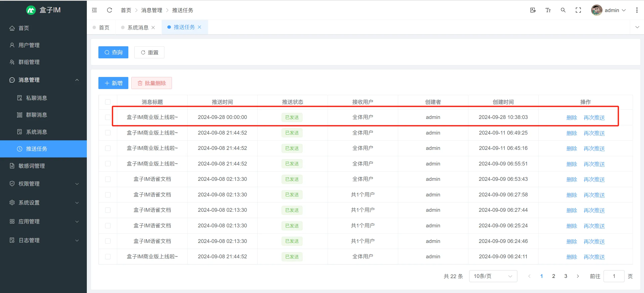Image resolution: width=644 pixels, height=293 pixels.
Task: Click the page jump input field
Action: [614, 276]
